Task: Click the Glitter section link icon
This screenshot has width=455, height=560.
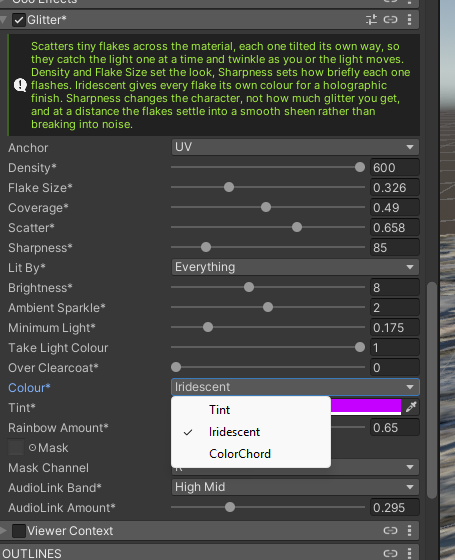Action: (x=390, y=20)
